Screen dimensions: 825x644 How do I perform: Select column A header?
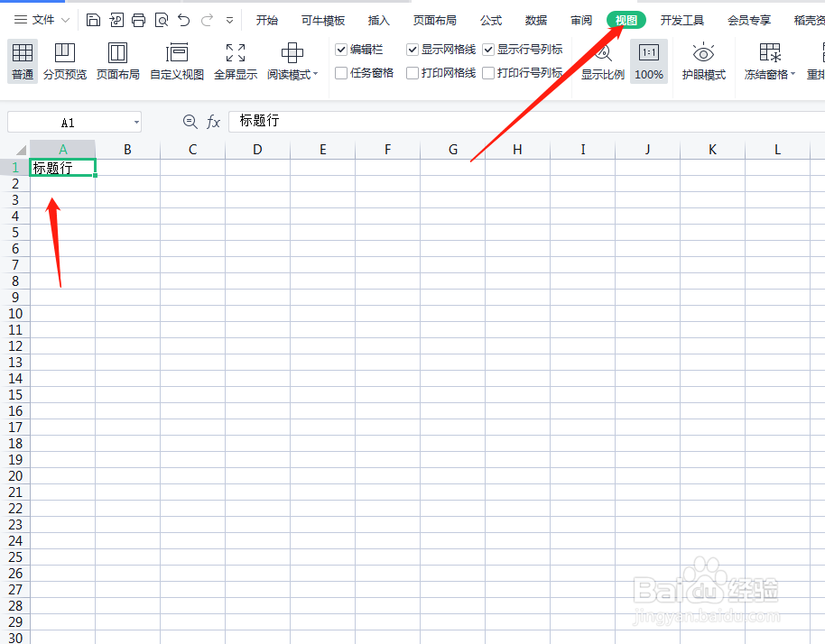pos(62,150)
